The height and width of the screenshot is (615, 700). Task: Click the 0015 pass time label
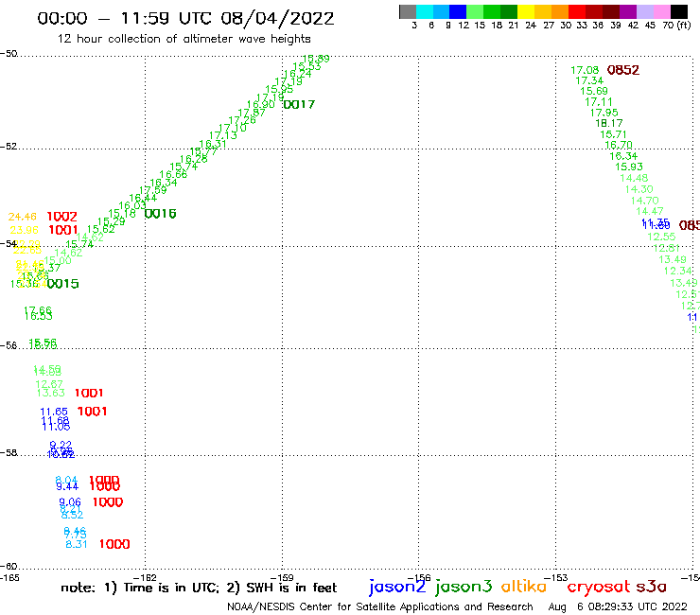[63, 284]
